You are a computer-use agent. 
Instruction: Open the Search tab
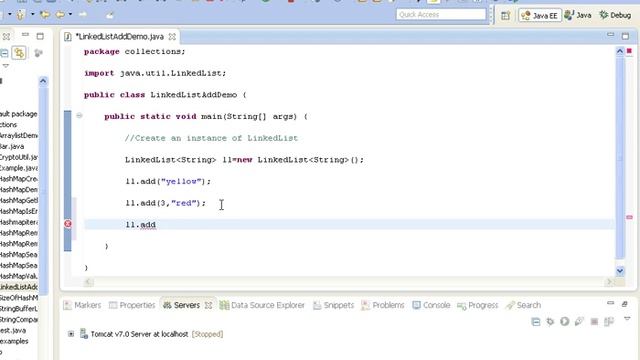523,305
